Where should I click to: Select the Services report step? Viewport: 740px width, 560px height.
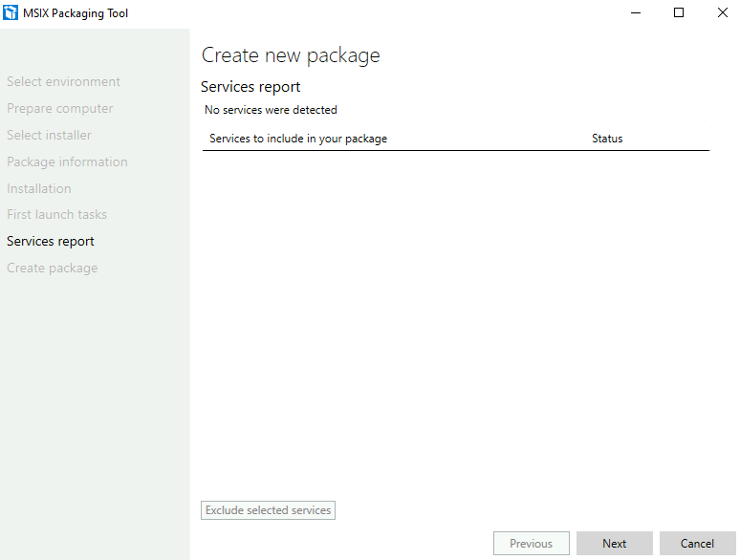tap(51, 242)
